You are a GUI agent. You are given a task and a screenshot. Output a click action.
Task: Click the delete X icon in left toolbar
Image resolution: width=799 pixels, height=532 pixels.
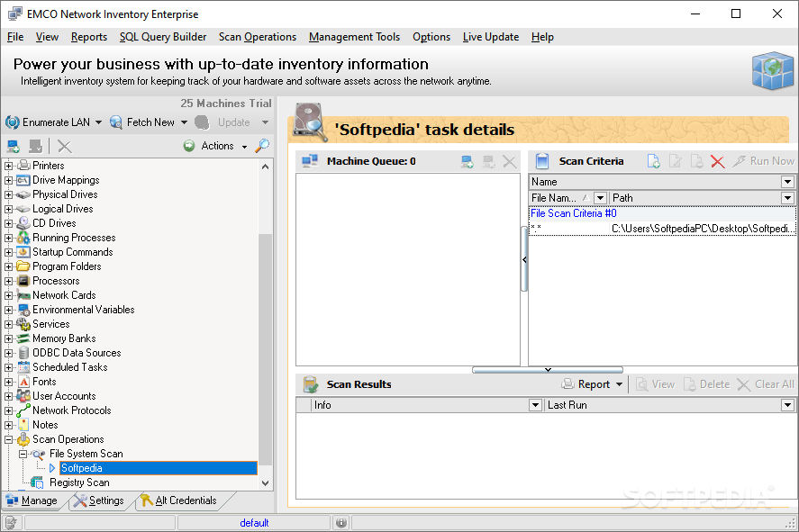[x=65, y=147]
